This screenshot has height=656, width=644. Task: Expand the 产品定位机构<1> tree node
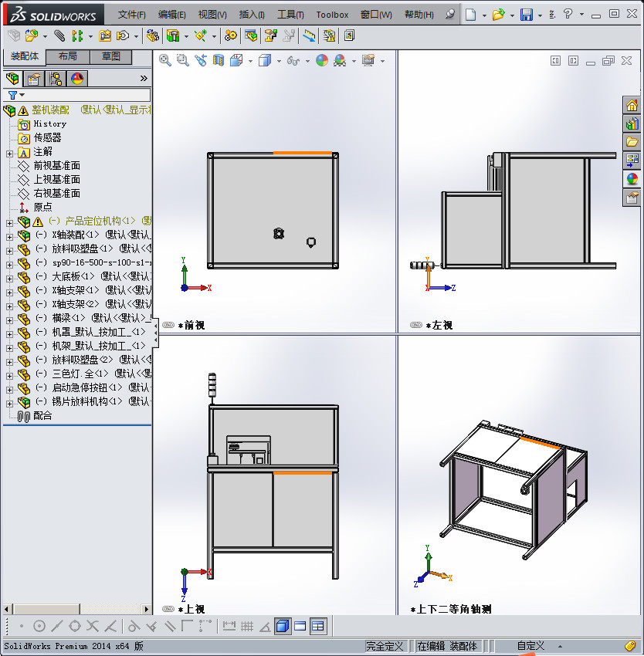[9, 223]
